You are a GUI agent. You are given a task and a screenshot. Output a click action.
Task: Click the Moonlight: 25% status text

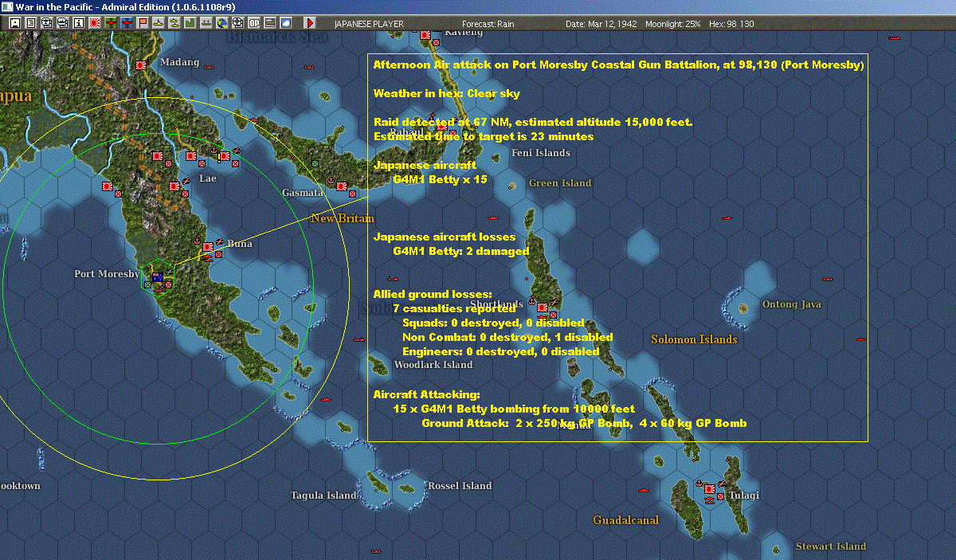(x=673, y=24)
